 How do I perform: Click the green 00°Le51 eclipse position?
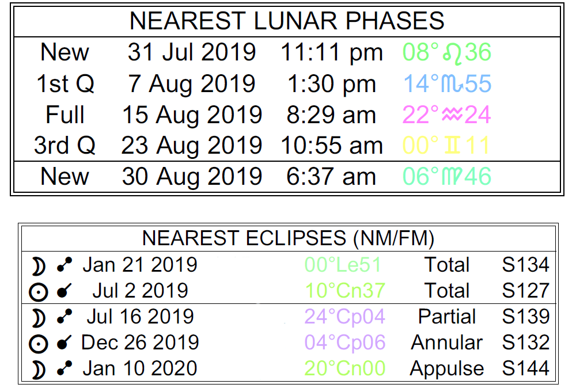point(343,265)
